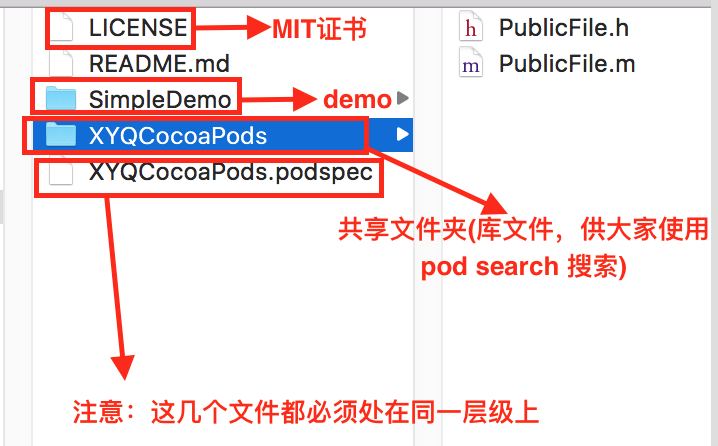
Task: Select the XYQCocoaPods.podspec file name
Action: coord(231,173)
